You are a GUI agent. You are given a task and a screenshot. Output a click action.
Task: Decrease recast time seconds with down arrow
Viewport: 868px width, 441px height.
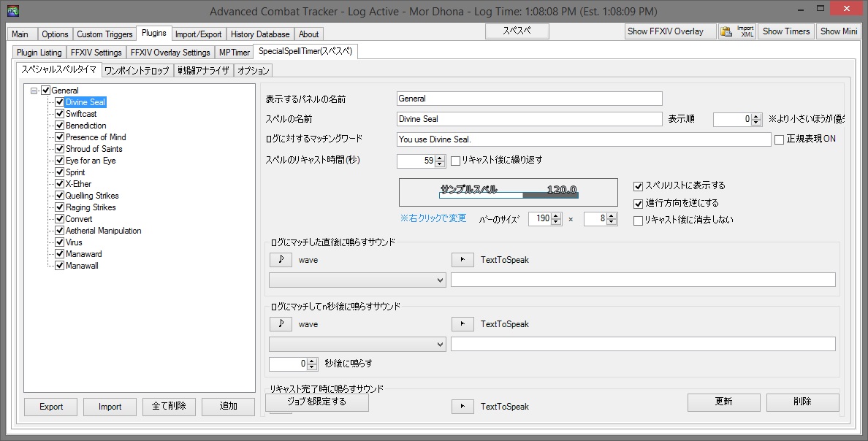[440, 164]
